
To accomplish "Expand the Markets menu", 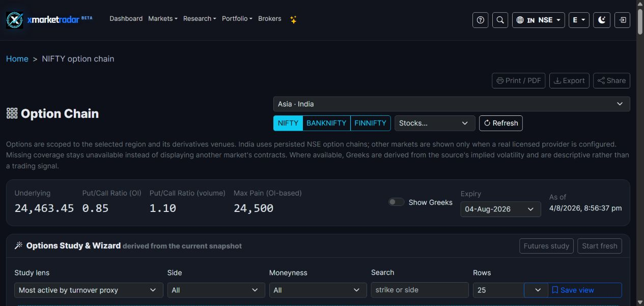I will coord(163,18).
